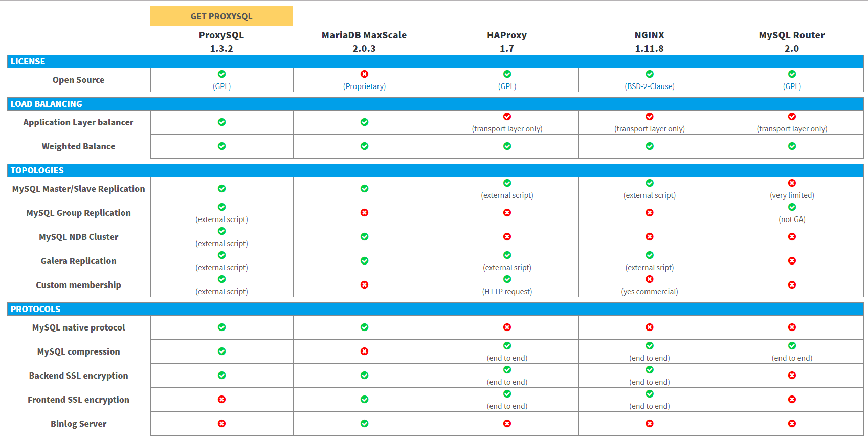Click MySQL Router's Weighted Balance check icon

792,146
